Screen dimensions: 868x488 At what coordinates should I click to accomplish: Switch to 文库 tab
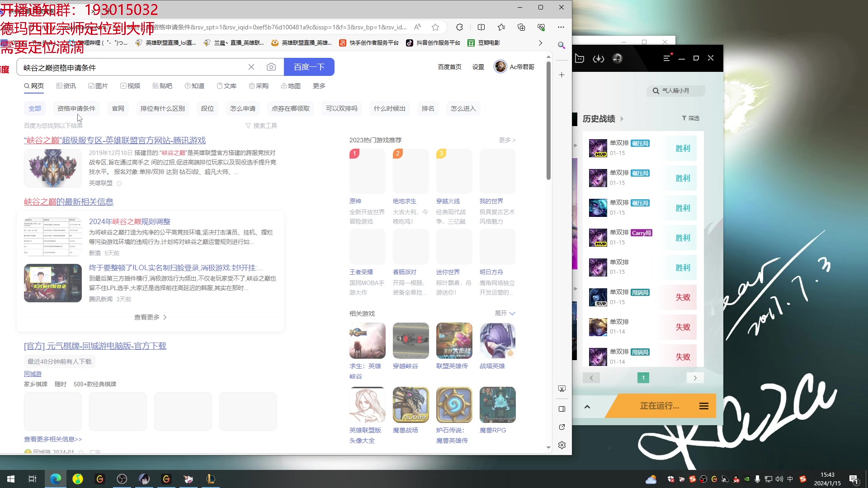(x=226, y=86)
